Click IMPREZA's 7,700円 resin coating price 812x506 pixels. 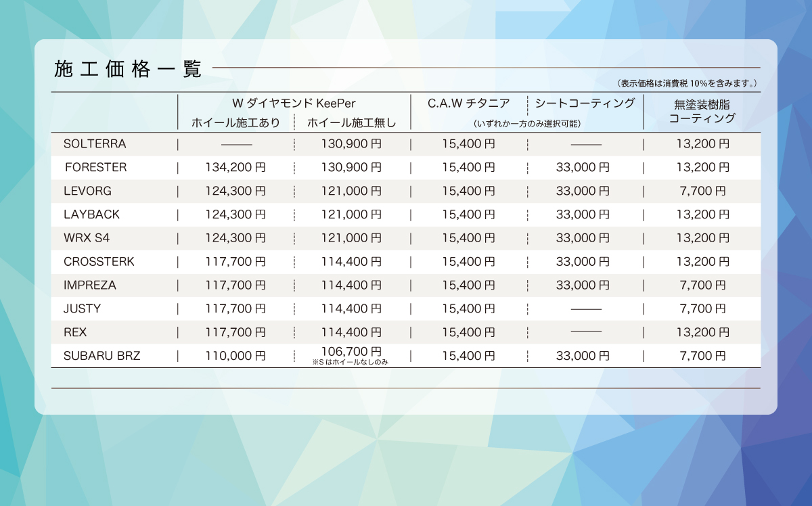[702, 285]
